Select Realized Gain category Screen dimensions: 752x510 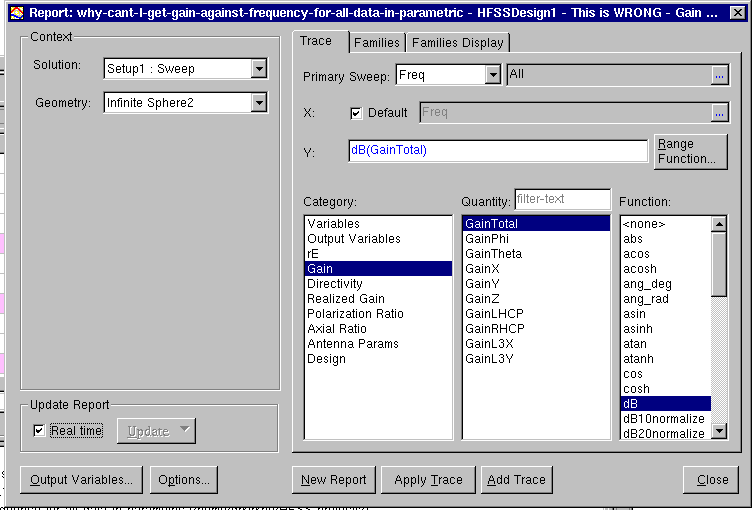[x=378, y=298]
